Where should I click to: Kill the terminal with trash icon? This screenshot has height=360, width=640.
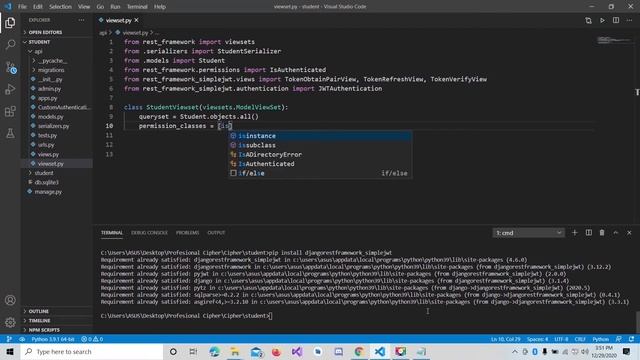click(602, 233)
